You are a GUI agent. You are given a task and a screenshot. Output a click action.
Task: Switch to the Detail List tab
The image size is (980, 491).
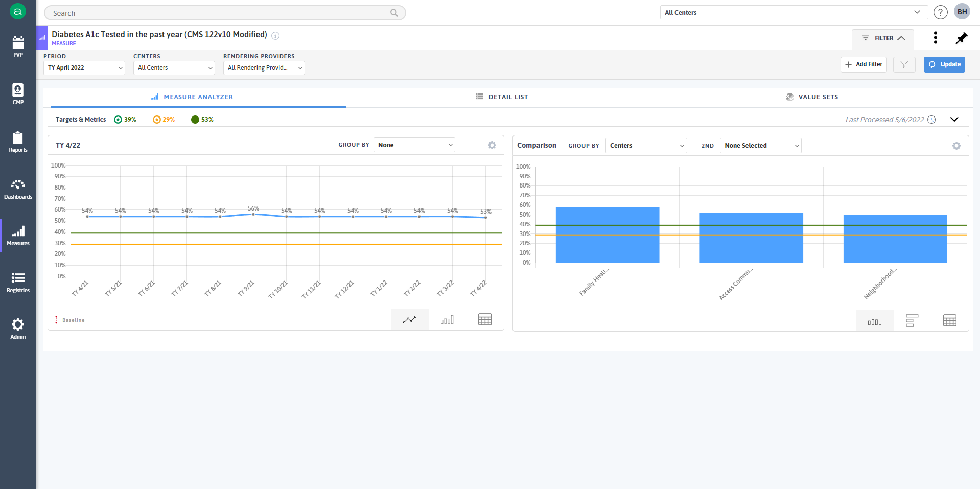point(502,97)
